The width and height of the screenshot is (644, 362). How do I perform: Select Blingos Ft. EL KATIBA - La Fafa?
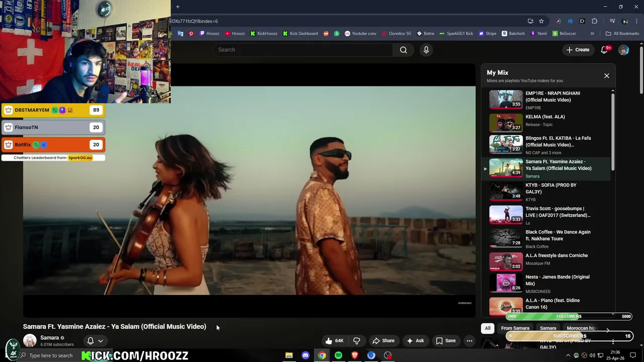[x=549, y=145]
